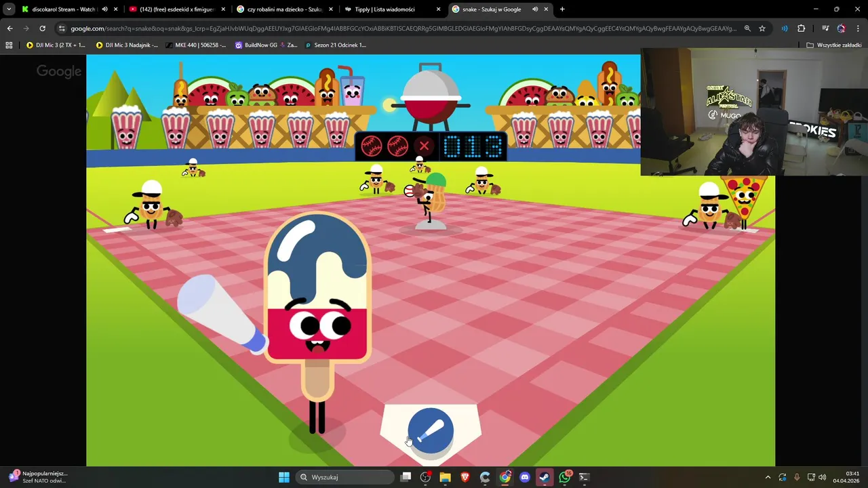Show hidden system tray icons
The height and width of the screenshot is (488, 868).
768,477
